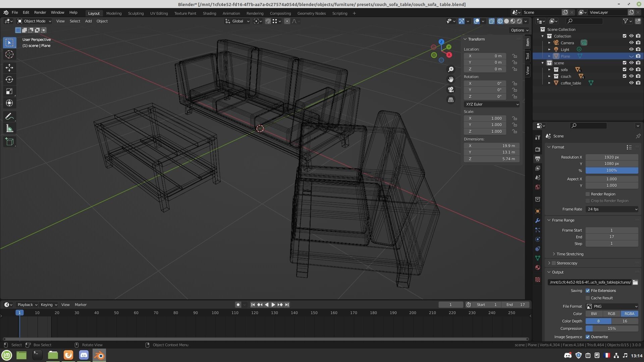Click the resolution percentage 100% slider

click(x=612, y=170)
